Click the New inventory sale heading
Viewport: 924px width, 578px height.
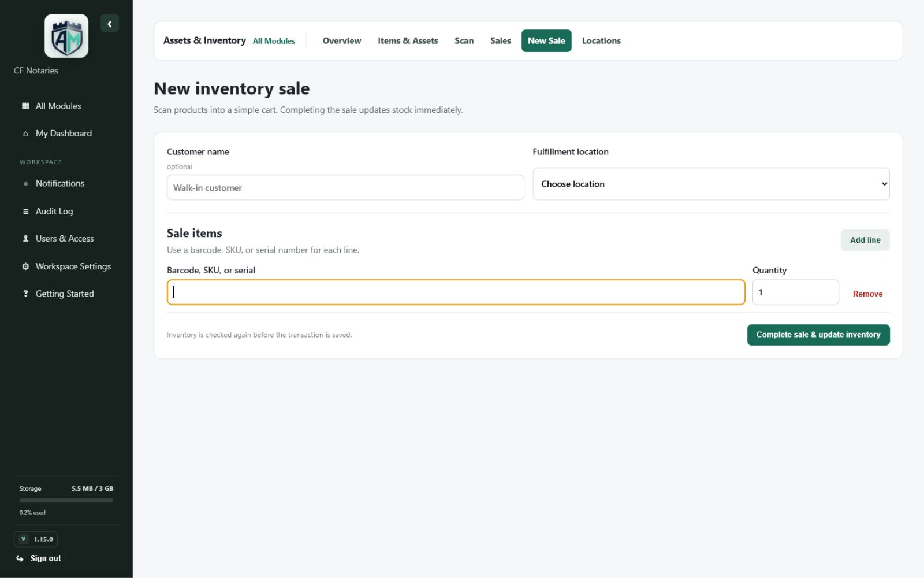pos(232,88)
